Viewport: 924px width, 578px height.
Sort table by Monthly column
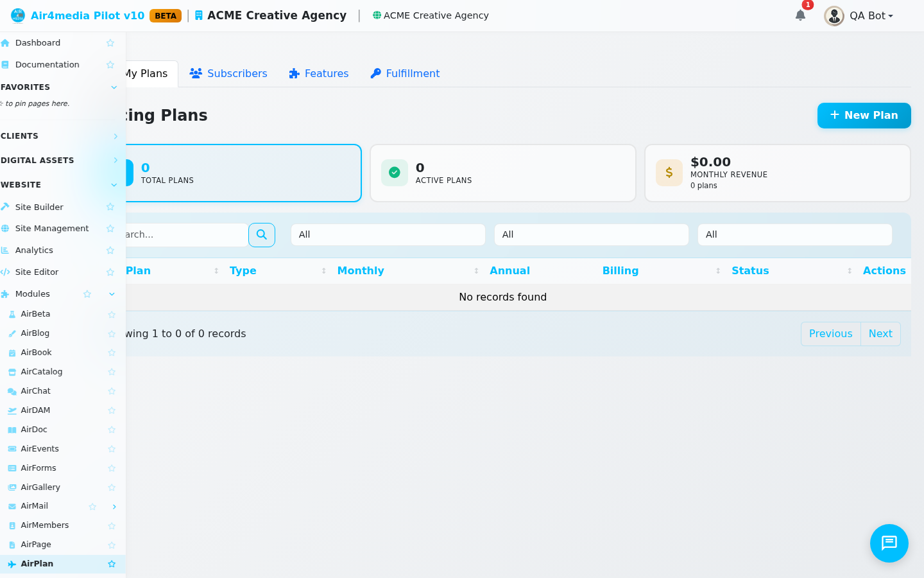pos(408,271)
